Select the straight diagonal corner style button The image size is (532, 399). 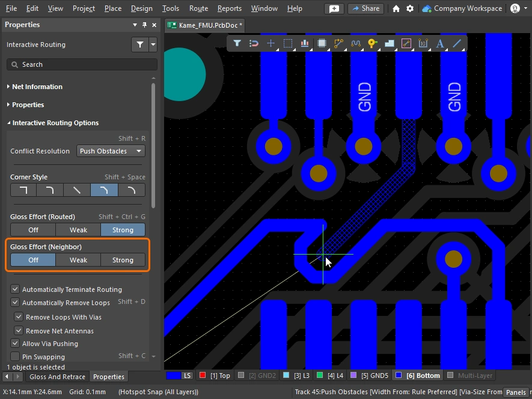[x=77, y=190]
